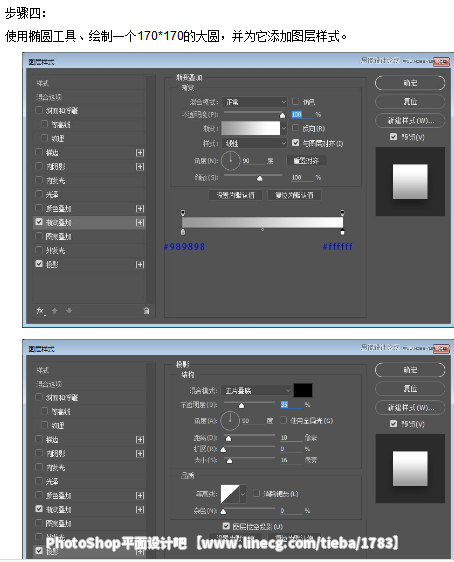Click Stroke plus icon in Gradient Overlay dialog

140,153
